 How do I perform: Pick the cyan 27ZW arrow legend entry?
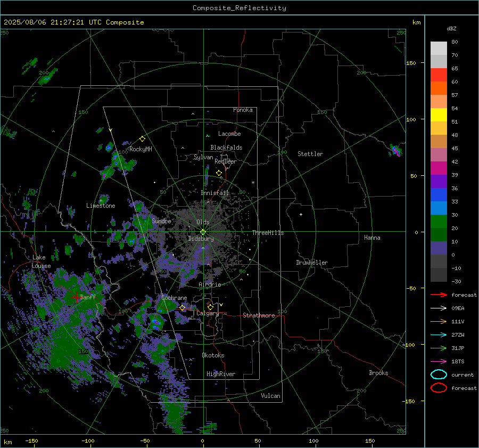click(439, 335)
